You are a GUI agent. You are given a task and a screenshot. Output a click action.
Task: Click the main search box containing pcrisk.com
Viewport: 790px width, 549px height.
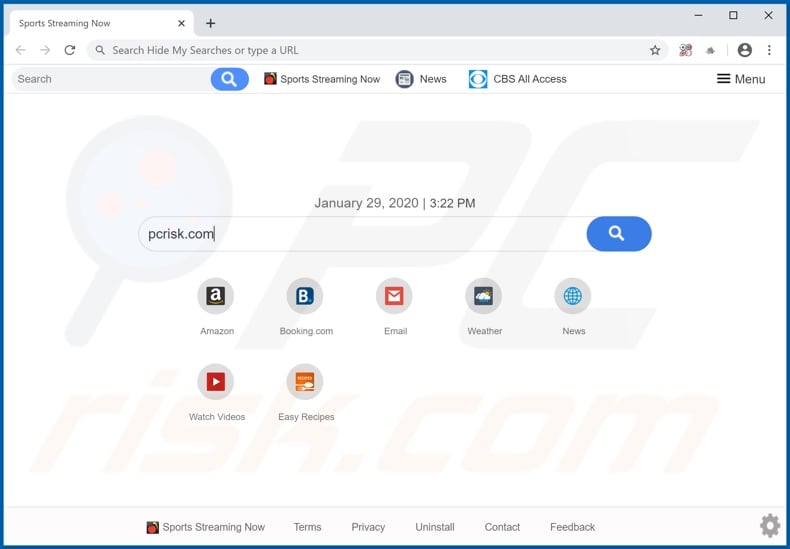click(363, 234)
